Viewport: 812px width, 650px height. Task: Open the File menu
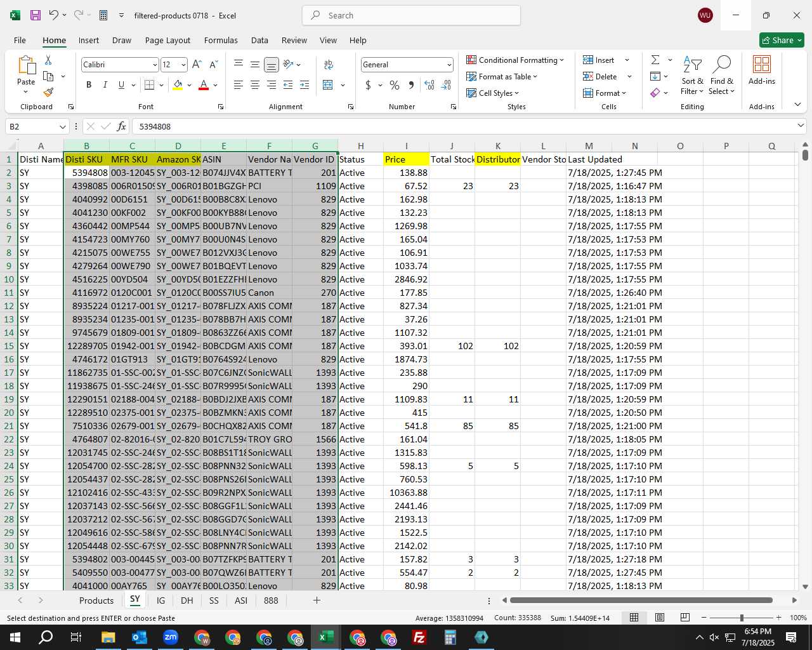click(x=20, y=40)
